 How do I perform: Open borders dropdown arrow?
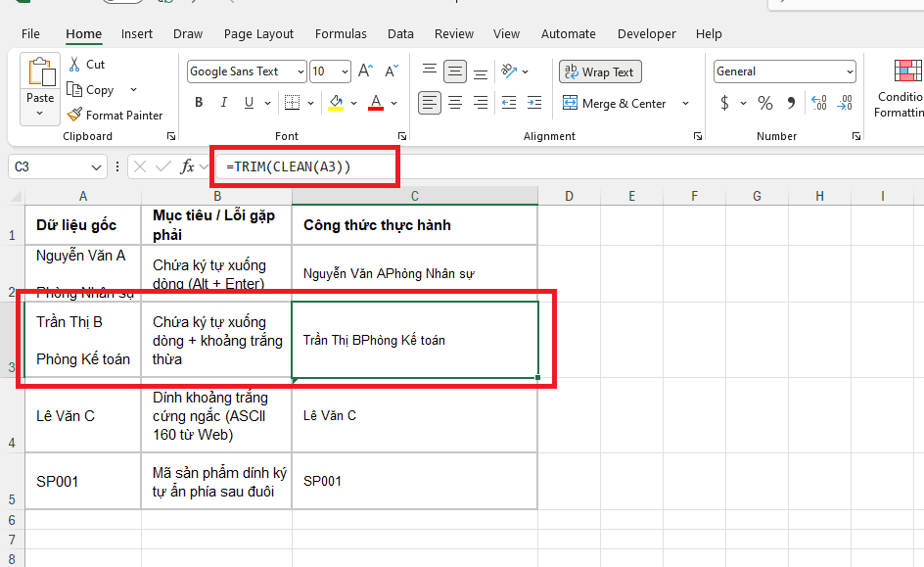(x=310, y=103)
